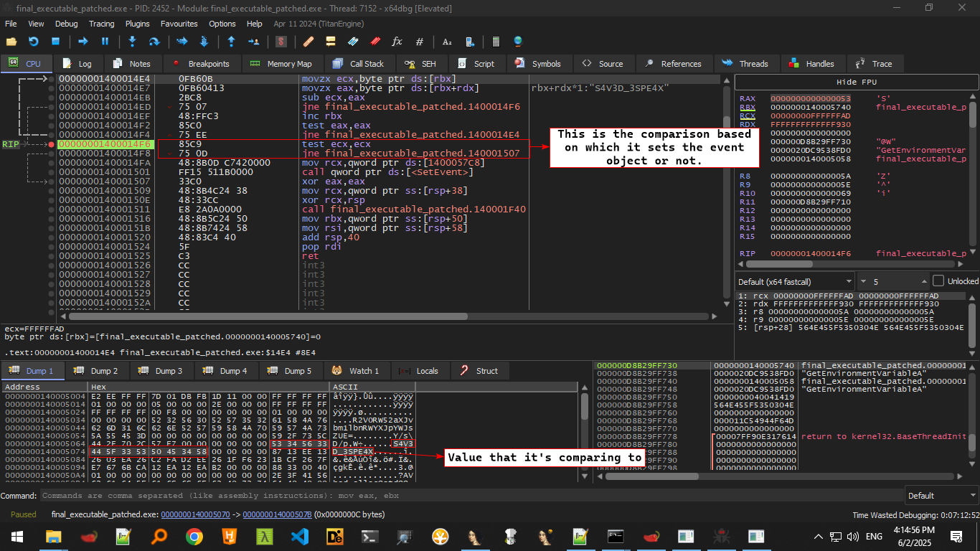Click the Step Into arrow icon
This screenshot has height=551, width=980.
pos(133,42)
